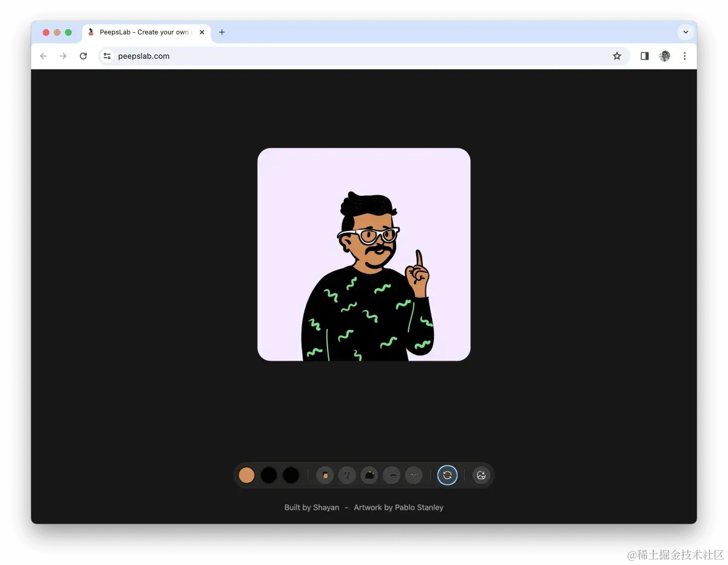This screenshot has width=728, height=565.
Task: Open the Chrome three-dot menu
Action: 684,56
